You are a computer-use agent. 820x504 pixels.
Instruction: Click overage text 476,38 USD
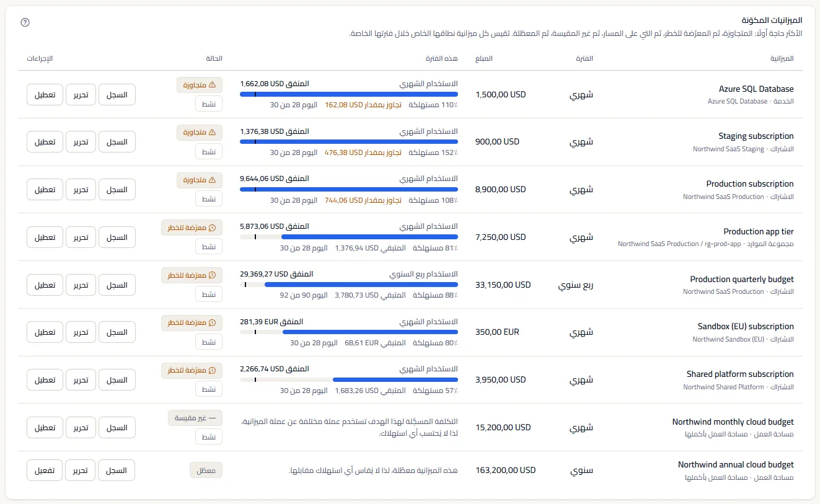(x=363, y=153)
